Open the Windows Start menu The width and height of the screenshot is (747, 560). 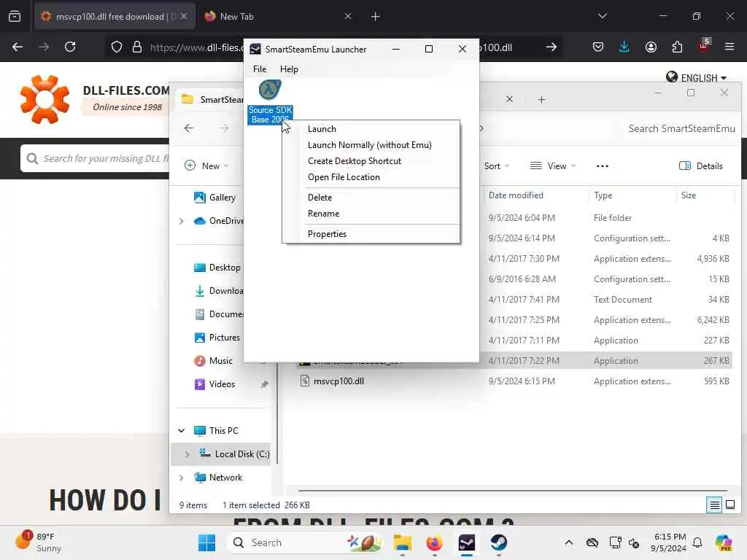[x=206, y=542]
